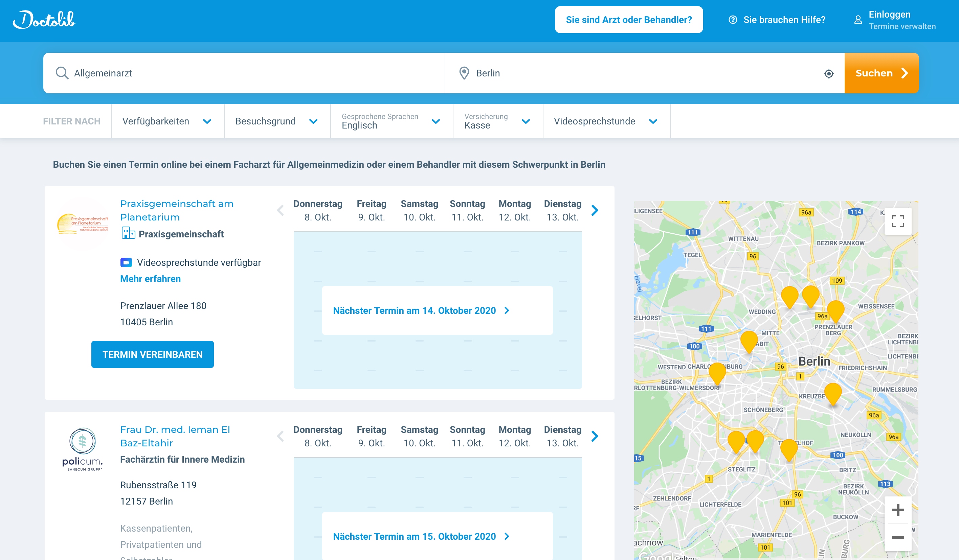This screenshot has height=560, width=959.
Task: Click the user profile icon
Action: pyautogui.click(x=858, y=20)
